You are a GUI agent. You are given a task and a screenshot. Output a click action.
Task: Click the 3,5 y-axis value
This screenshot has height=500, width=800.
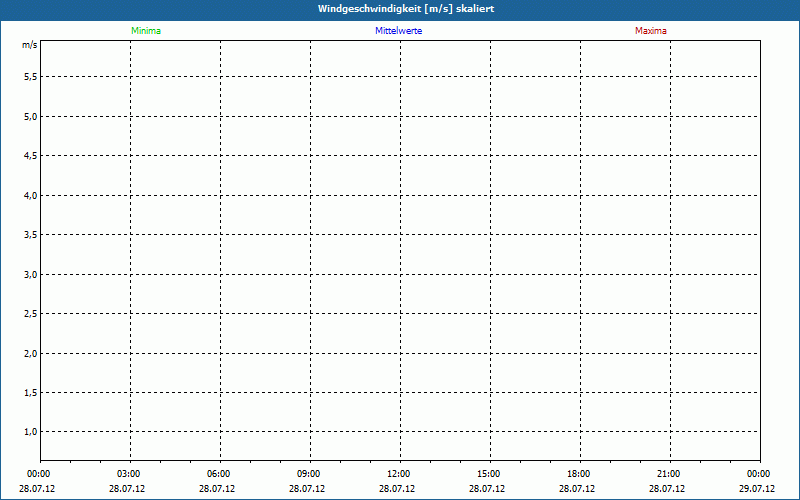31,235
